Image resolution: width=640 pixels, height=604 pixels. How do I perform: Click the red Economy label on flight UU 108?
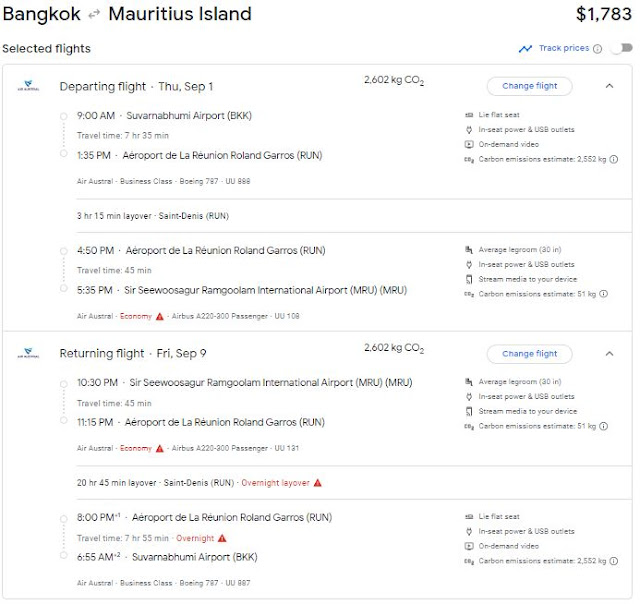click(x=136, y=316)
